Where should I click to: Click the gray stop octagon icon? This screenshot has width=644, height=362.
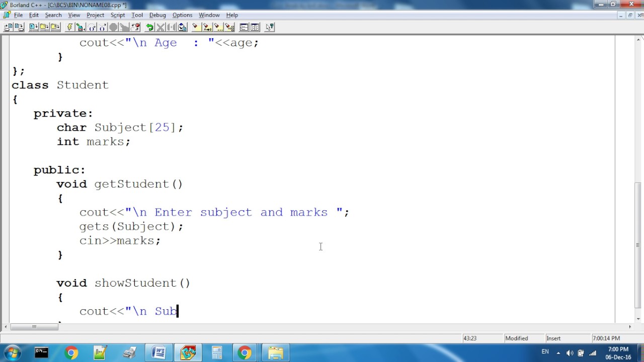pos(113,27)
